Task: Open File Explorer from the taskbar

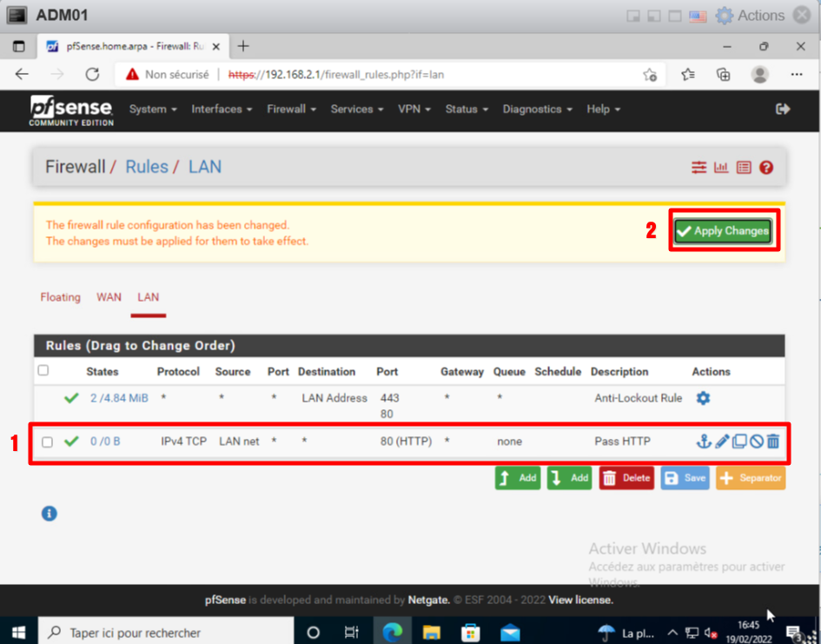Action: click(x=432, y=632)
